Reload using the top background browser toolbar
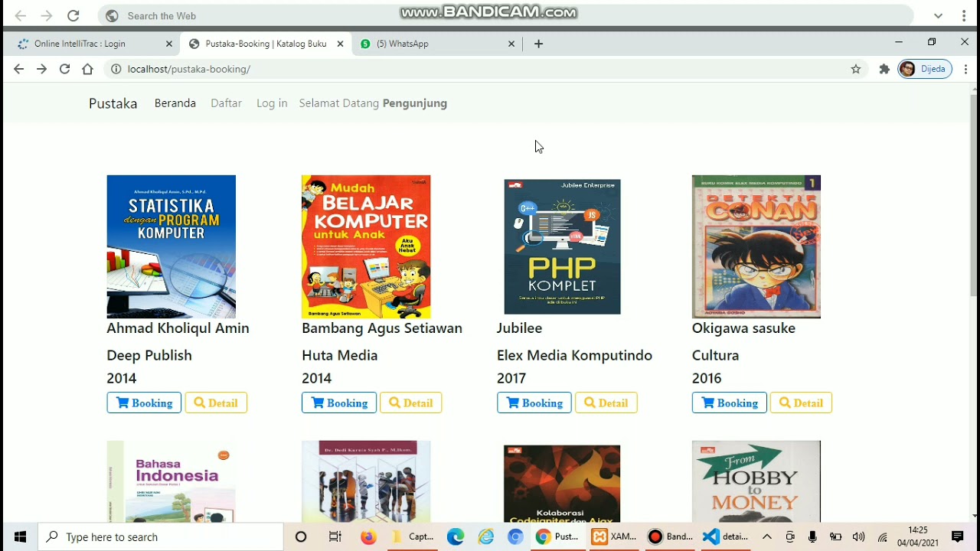980x551 pixels. pos(73,15)
